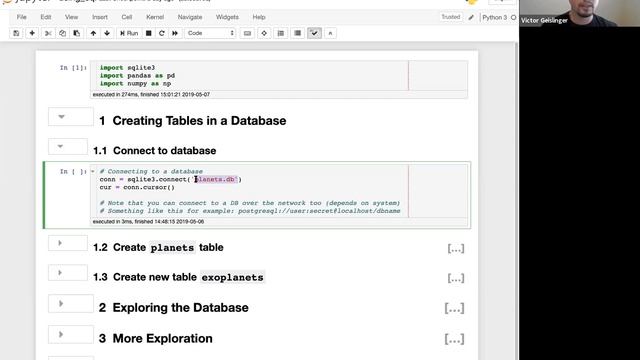The width and height of the screenshot is (640, 360).
Task: Click the Creating Tables in a Database heading text
Action: (x=199, y=121)
